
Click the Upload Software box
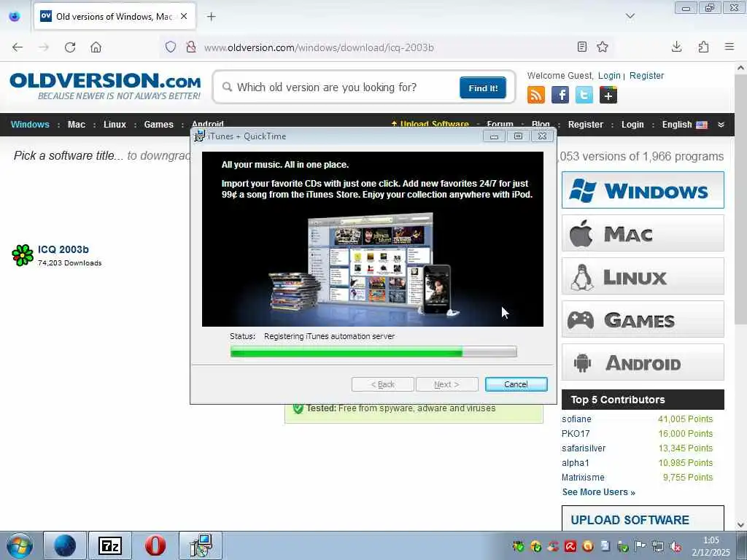(643, 518)
